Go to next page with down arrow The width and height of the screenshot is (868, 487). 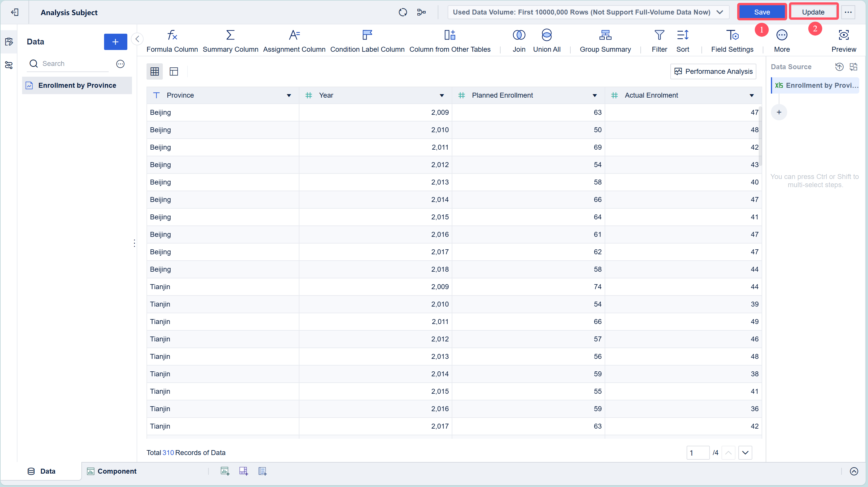(745, 453)
